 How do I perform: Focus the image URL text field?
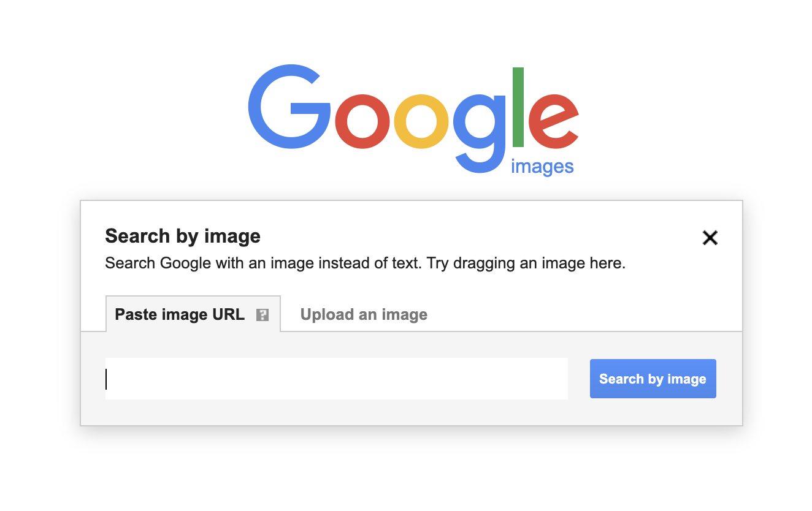click(337, 379)
